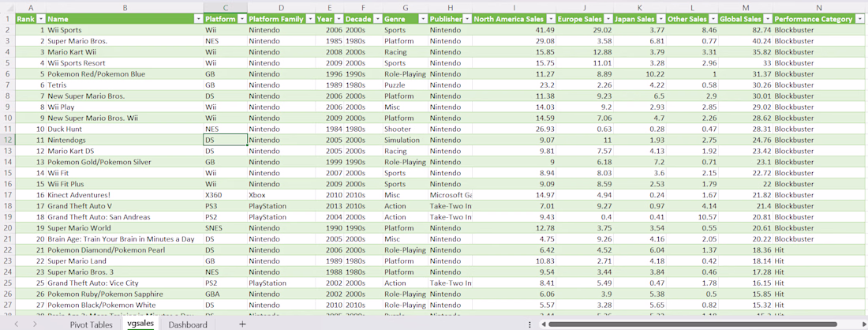Open the Rank column filter dropdown
The height and width of the screenshot is (330, 868).
point(41,19)
